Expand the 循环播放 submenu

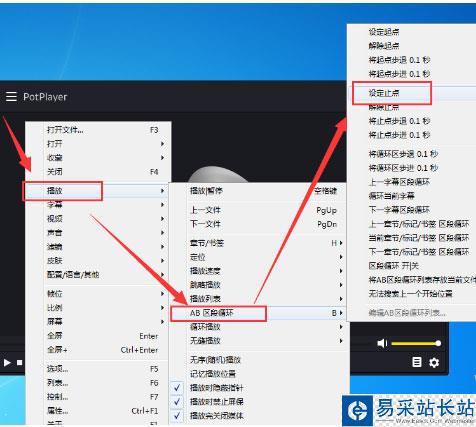[258, 327]
